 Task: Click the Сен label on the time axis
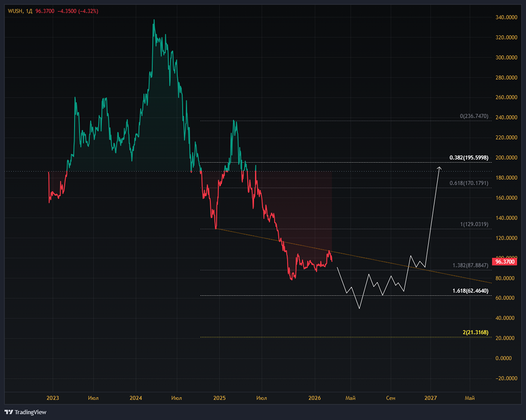click(390, 398)
